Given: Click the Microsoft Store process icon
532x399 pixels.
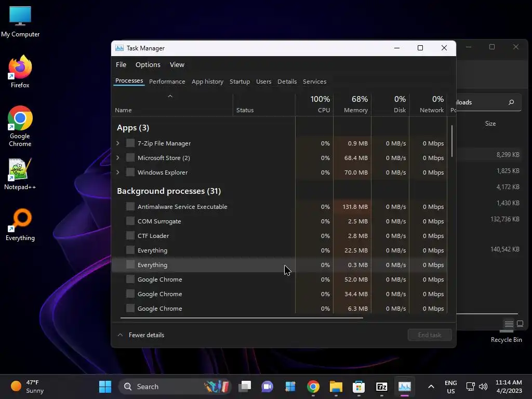Looking at the screenshot, I should coord(130,158).
